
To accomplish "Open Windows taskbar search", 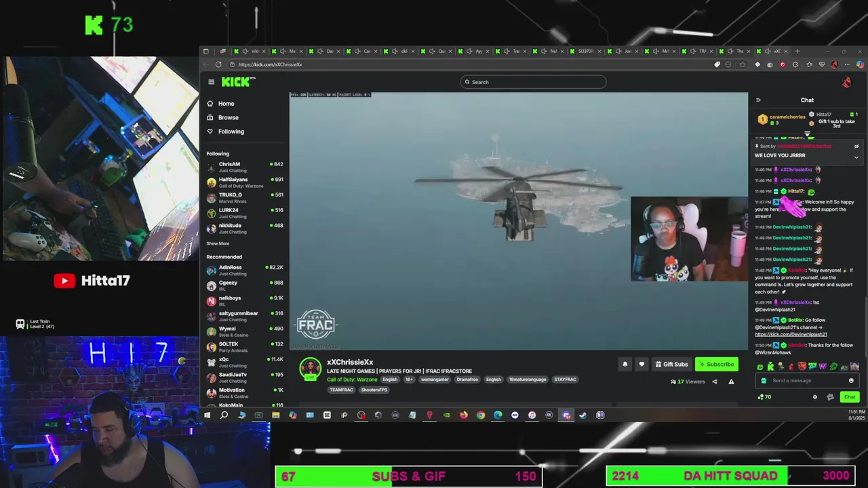I will (224, 415).
